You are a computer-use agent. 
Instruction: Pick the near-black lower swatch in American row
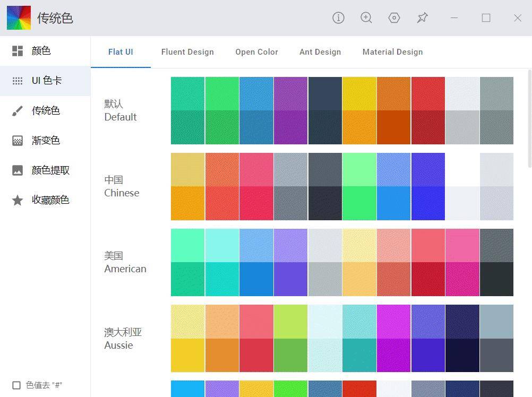tap(497, 279)
